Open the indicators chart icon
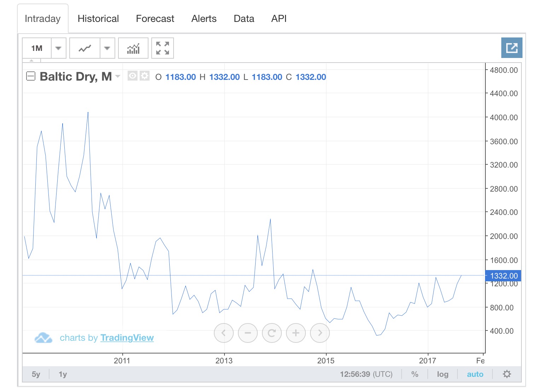This screenshot has width=543, height=392. point(133,48)
